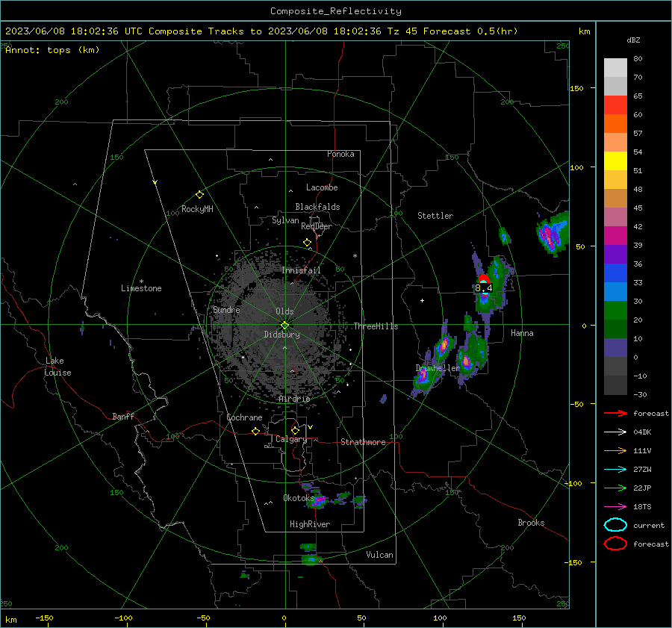Click the Limestone label
Screen dimensions: 672x628
click(x=141, y=288)
